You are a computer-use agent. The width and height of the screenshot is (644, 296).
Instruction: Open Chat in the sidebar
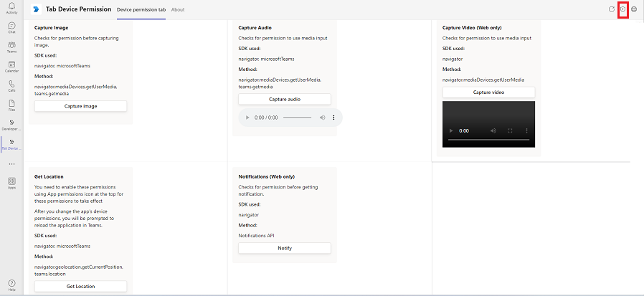coord(11,27)
